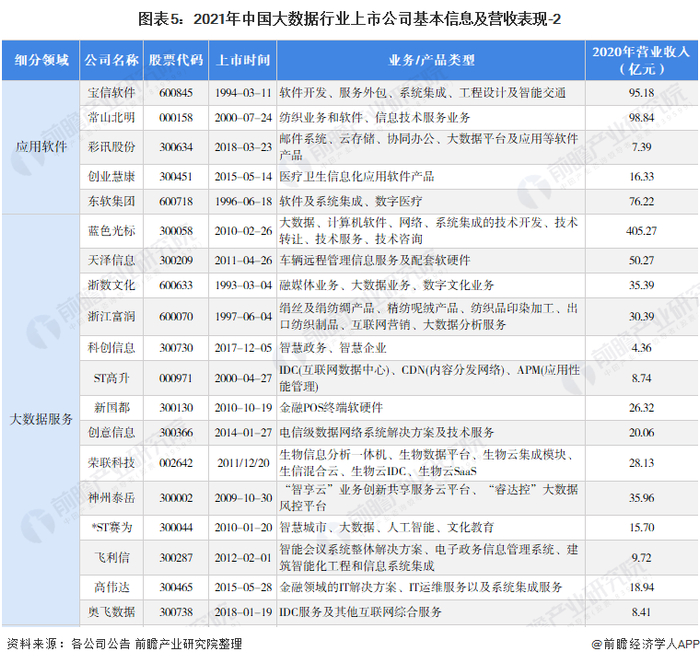700x663 pixels.
Task: Select the 公司名称 header cell
Action: 112,60
